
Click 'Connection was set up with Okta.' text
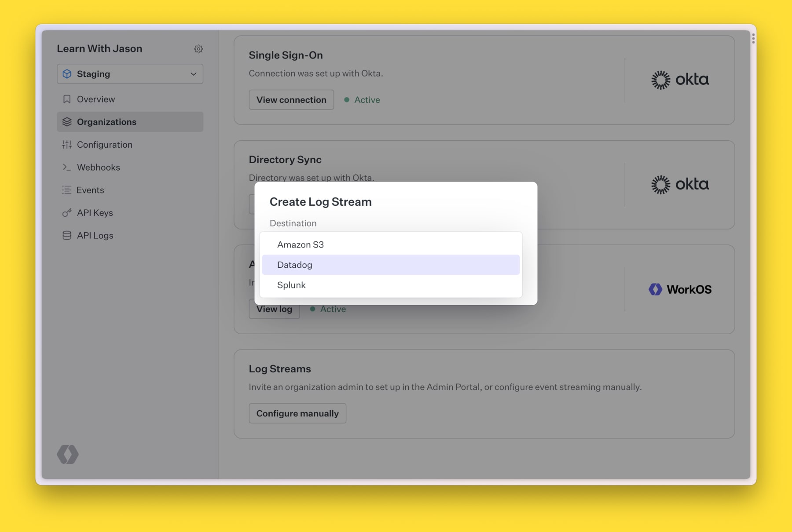[x=316, y=73]
